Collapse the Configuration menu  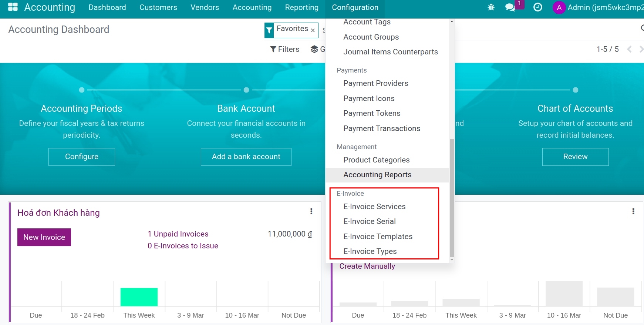(x=355, y=7)
